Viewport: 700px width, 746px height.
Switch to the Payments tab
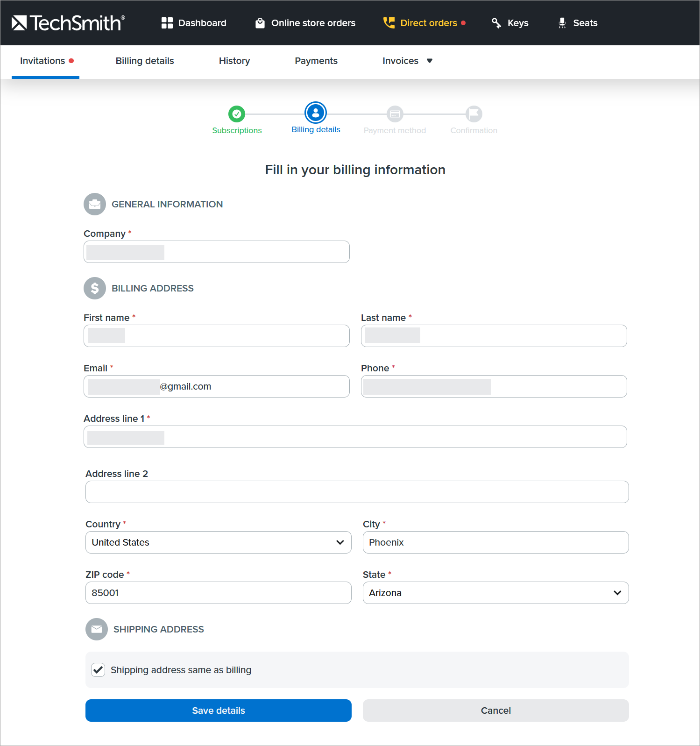click(x=316, y=61)
